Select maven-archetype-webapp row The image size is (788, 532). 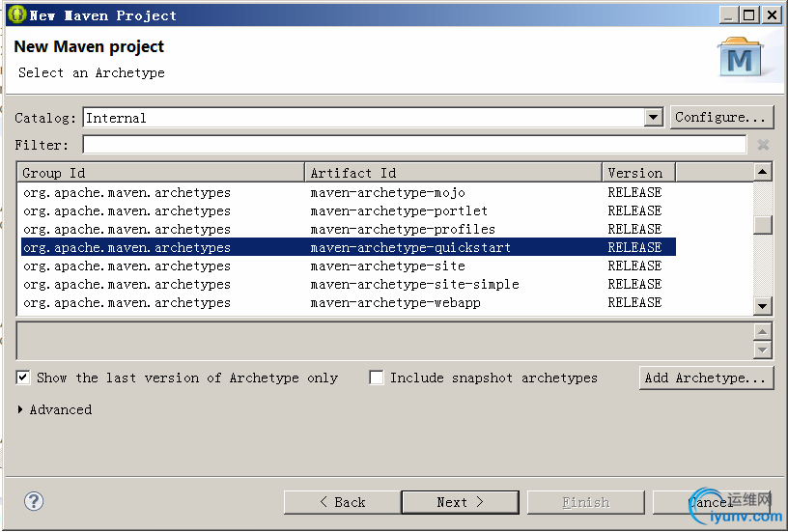[x=348, y=302]
